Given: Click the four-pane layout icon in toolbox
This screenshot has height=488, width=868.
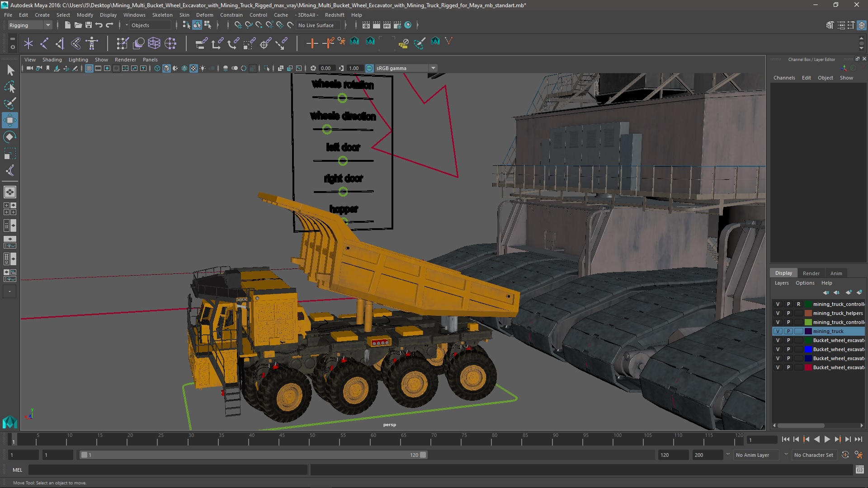Looking at the screenshot, I should point(10,209).
